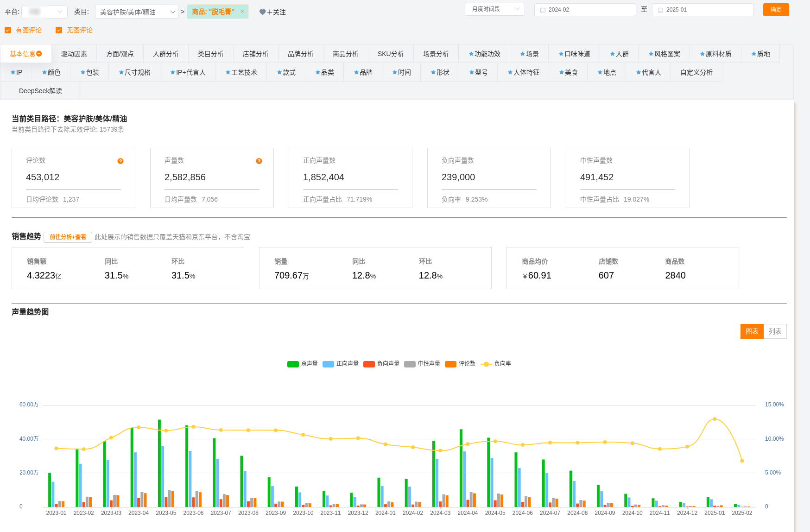The image size is (810, 532).
Task: Click the orange minus icon on 基本信息 tab
Action: tap(39, 54)
